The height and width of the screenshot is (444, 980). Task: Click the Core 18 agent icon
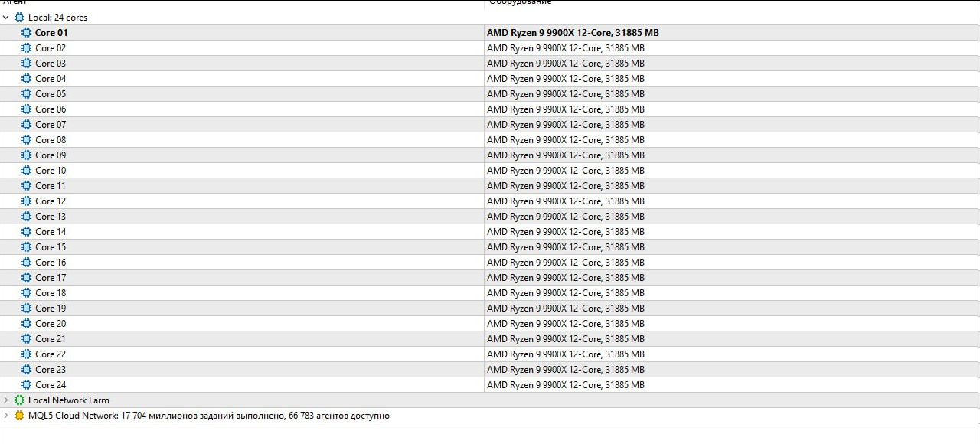click(27, 292)
